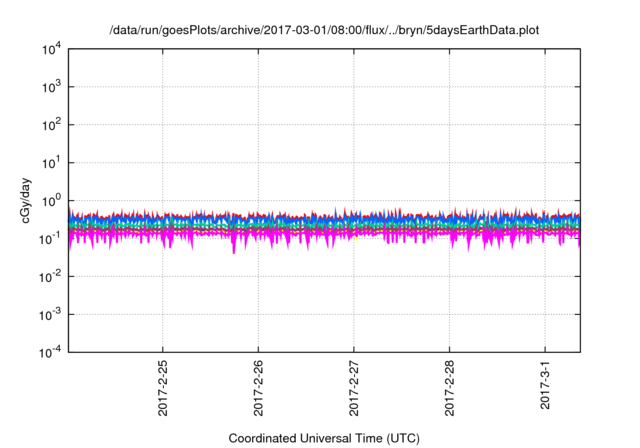Screen dimensions: 640x448
Task: Click the 2017-2-25 date tick label
Action: (x=162, y=388)
